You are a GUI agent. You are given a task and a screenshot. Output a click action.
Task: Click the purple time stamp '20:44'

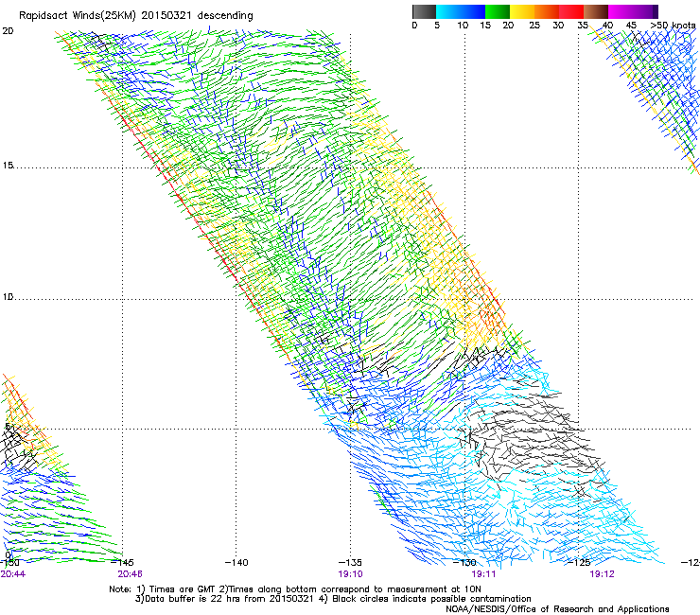(13, 574)
